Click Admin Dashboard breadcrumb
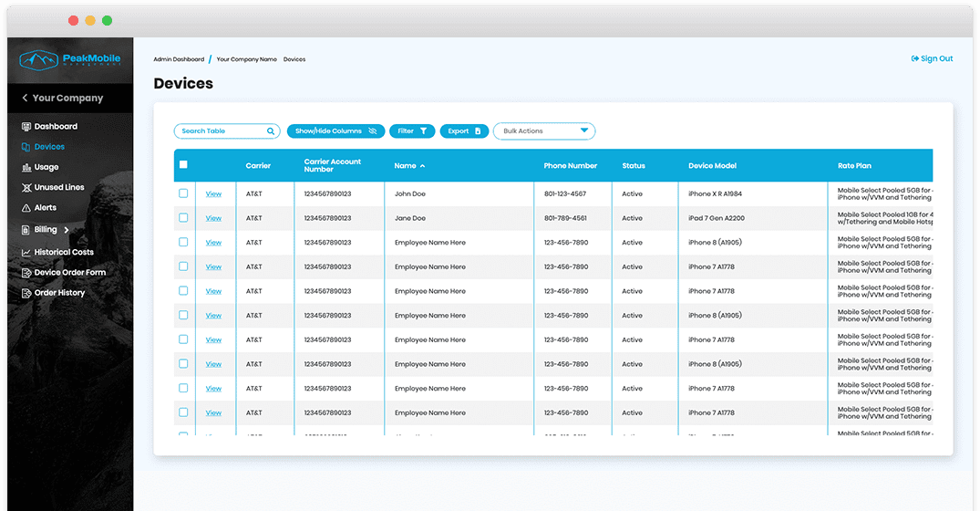The height and width of the screenshot is (511, 980). point(179,59)
